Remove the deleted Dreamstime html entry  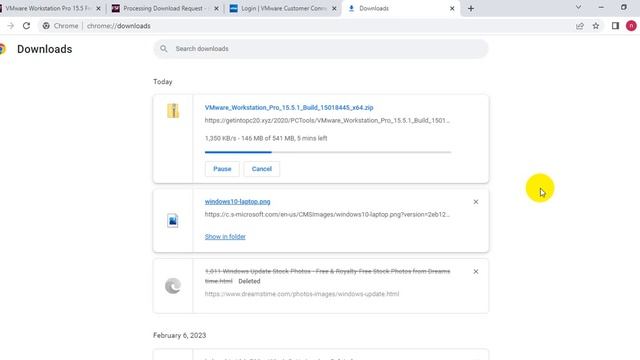[x=476, y=271]
